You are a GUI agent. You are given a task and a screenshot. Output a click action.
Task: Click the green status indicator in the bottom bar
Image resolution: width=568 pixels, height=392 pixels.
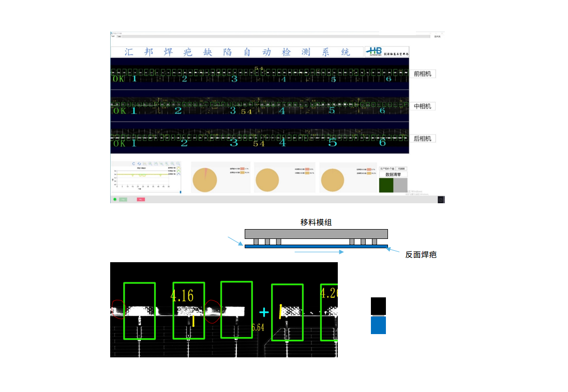115,199
